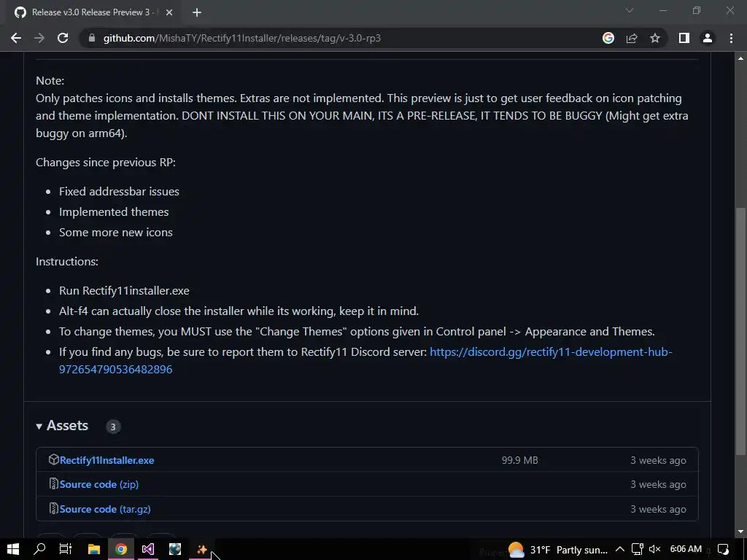Click the muted volume tray icon
Image resolution: width=747 pixels, height=560 pixels.
tap(655, 550)
